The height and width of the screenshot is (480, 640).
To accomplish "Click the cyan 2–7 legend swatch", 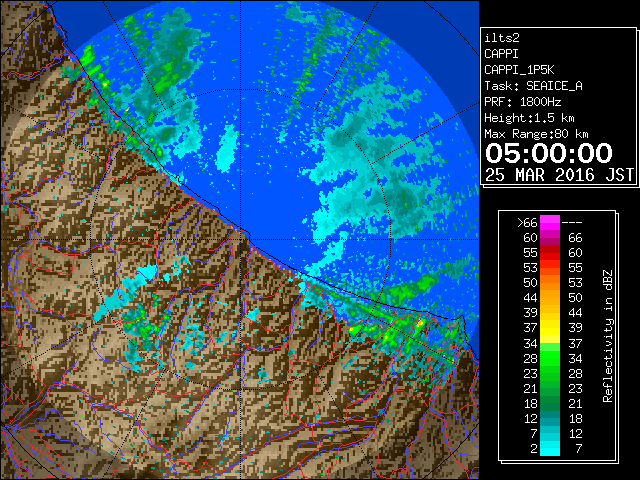I will (550, 448).
